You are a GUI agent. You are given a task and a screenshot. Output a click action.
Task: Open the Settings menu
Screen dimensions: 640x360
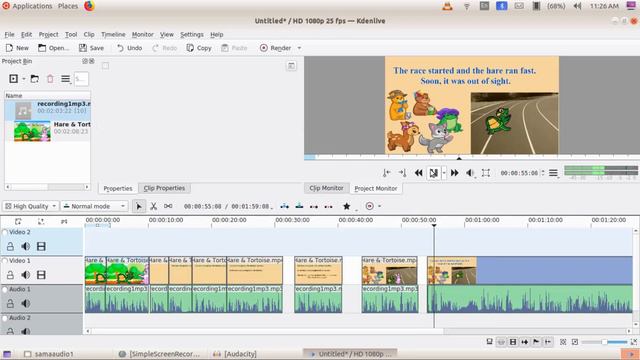(192, 34)
